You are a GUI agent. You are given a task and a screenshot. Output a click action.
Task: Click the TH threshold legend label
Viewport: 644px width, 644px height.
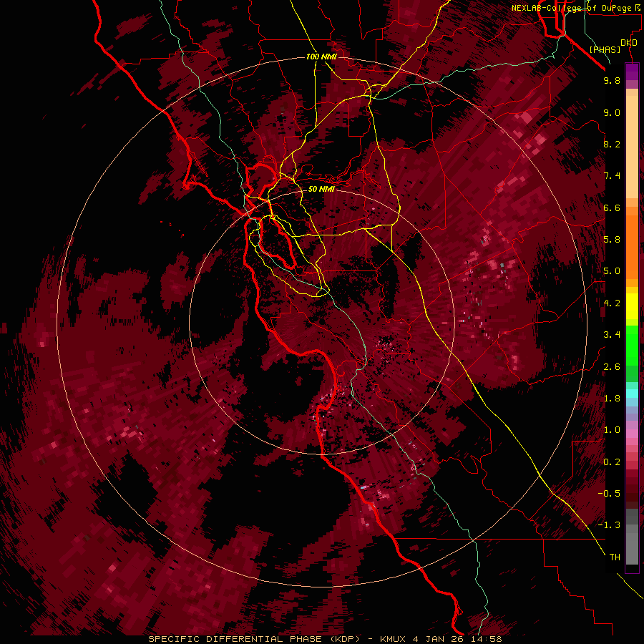click(615, 557)
